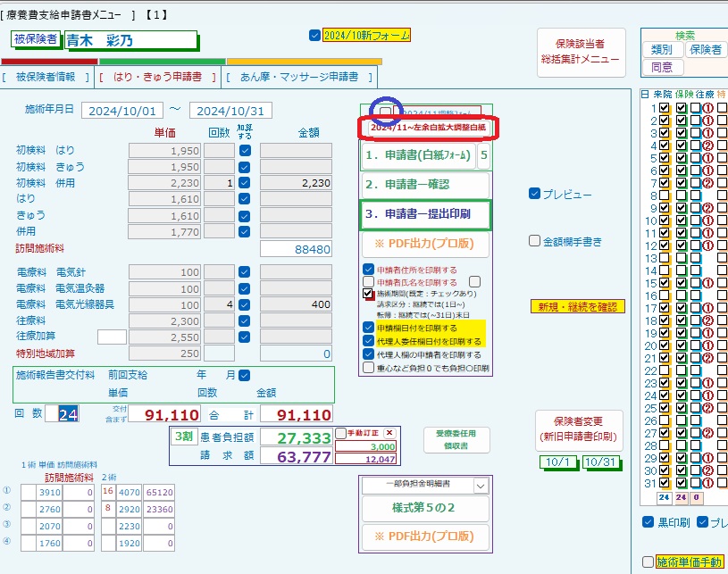
Task: Click the 回数 field showing 24
Action: (63, 413)
